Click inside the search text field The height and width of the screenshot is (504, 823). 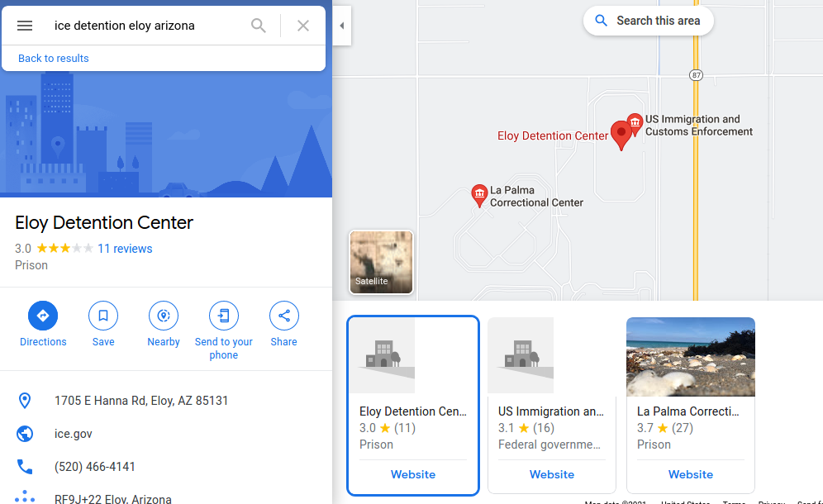147,25
